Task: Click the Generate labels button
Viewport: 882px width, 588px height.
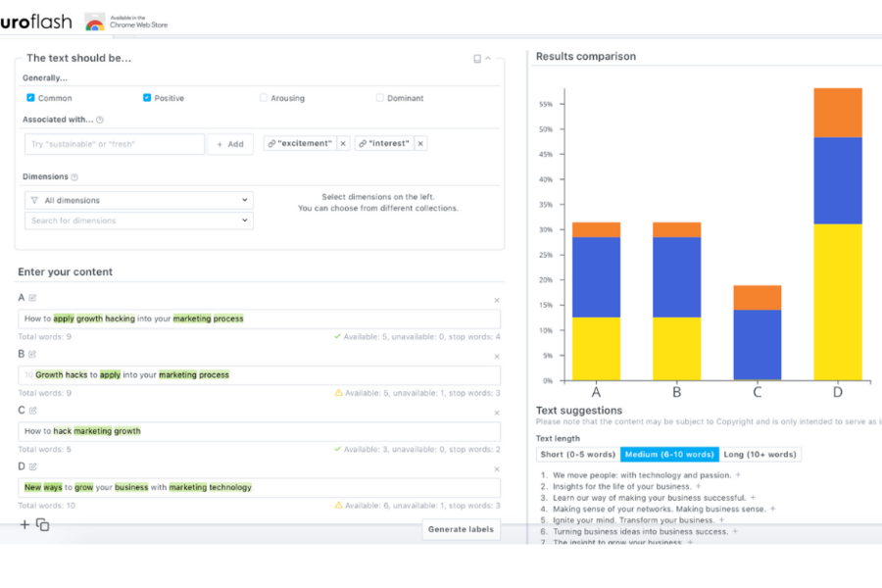Action: pos(462,529)
